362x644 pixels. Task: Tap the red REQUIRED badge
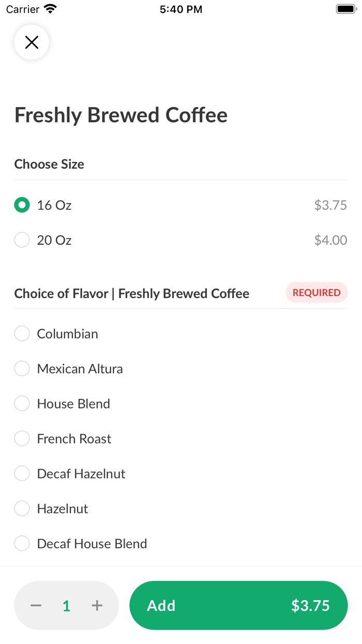pos(316,293)
